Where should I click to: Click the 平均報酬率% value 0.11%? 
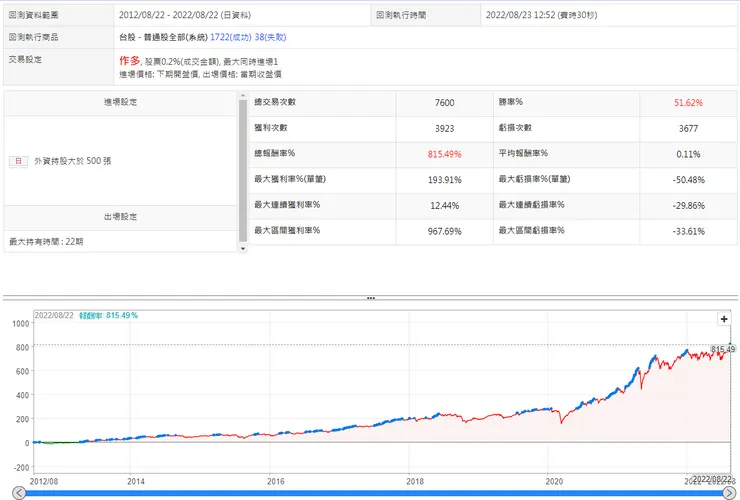coord(688,154)
